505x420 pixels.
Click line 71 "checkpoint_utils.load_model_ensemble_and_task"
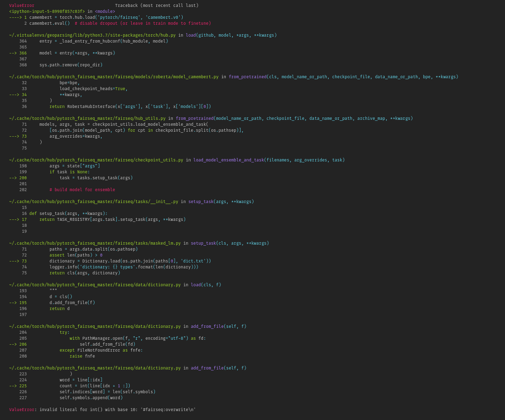(124, 124)
